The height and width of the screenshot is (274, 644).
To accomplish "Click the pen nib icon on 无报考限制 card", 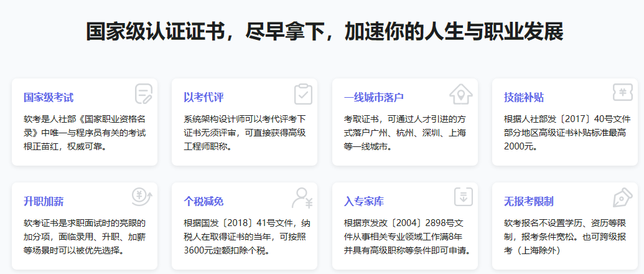I will (x=622, y=197).
